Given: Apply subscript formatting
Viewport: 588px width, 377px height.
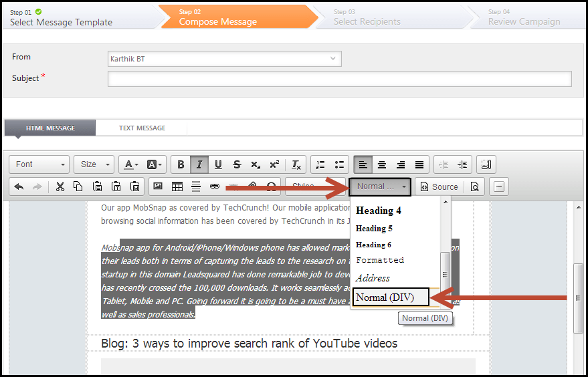Looking at the screenshot, I should click(x=256, y=164).
